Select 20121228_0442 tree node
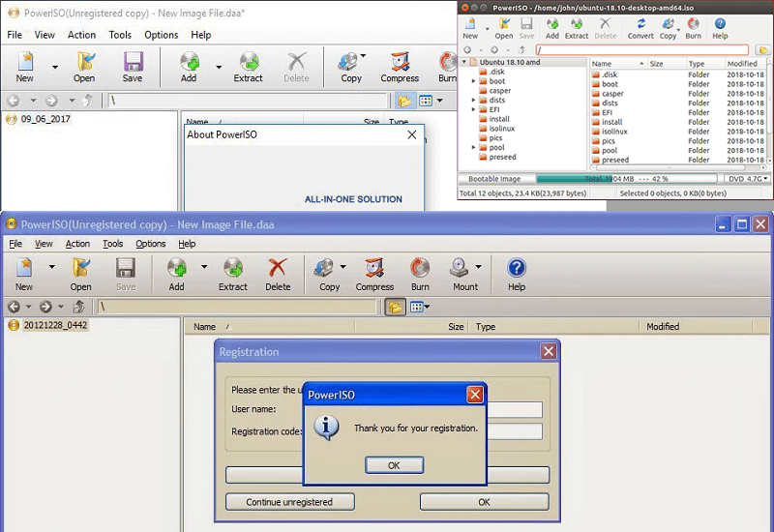This screenshot has height=532, width=774. (55, 325)
